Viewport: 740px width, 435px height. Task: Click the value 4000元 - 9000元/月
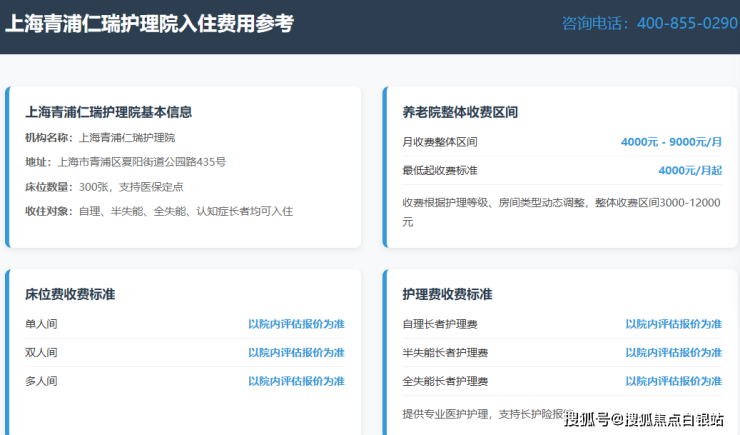point(671,142)
